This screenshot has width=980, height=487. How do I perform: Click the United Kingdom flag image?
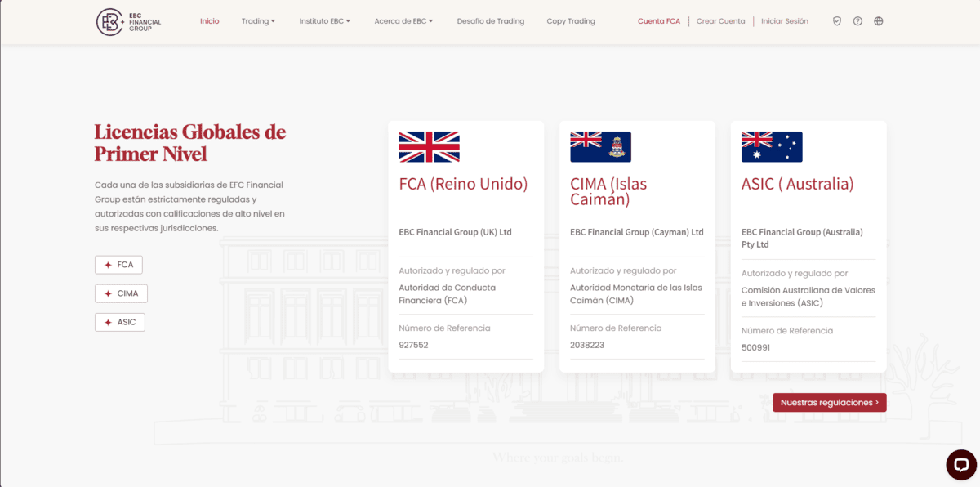tap(430, 147)
